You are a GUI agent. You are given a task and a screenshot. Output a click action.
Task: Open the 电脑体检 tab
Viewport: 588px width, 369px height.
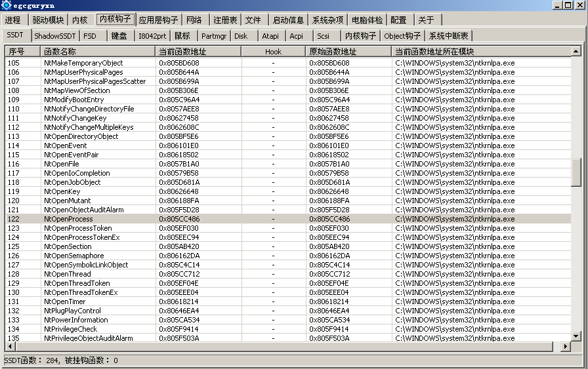(367, 20)
